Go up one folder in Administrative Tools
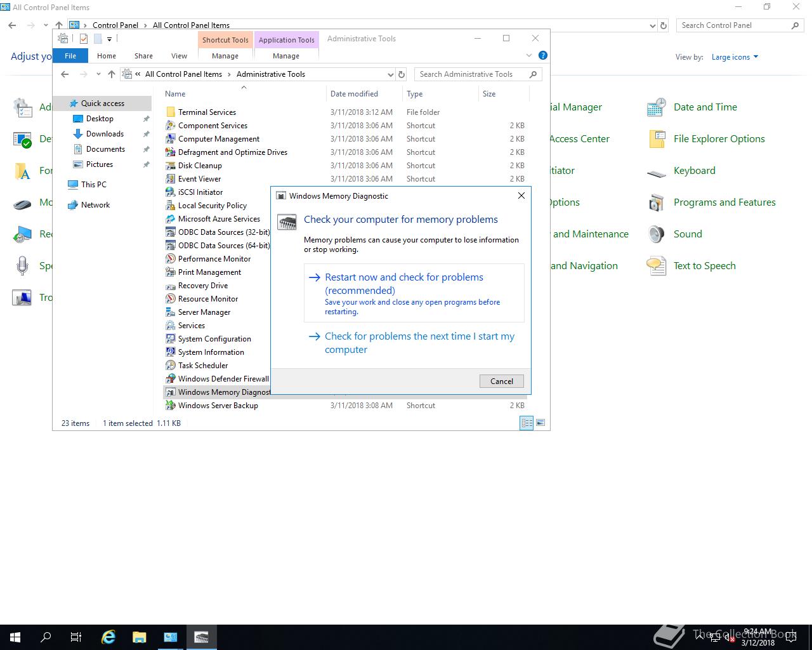This screenshot has width=812, height=650. [112, 74]
